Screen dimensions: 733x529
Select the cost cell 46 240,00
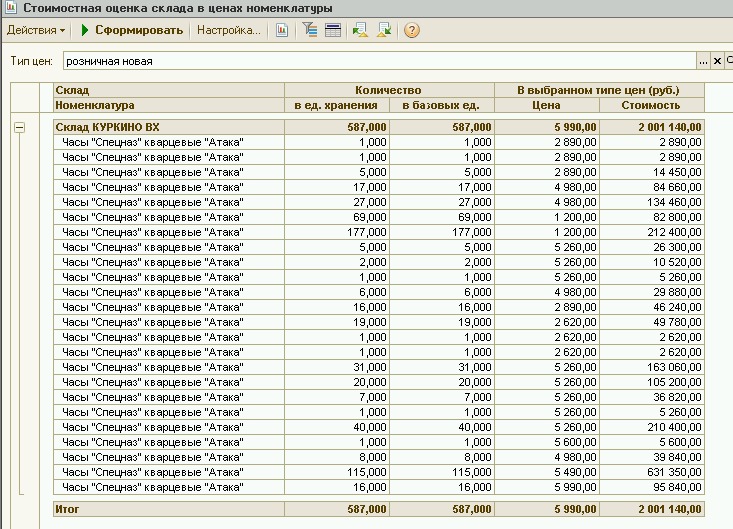pyautogui.click(x=652, y=307)
